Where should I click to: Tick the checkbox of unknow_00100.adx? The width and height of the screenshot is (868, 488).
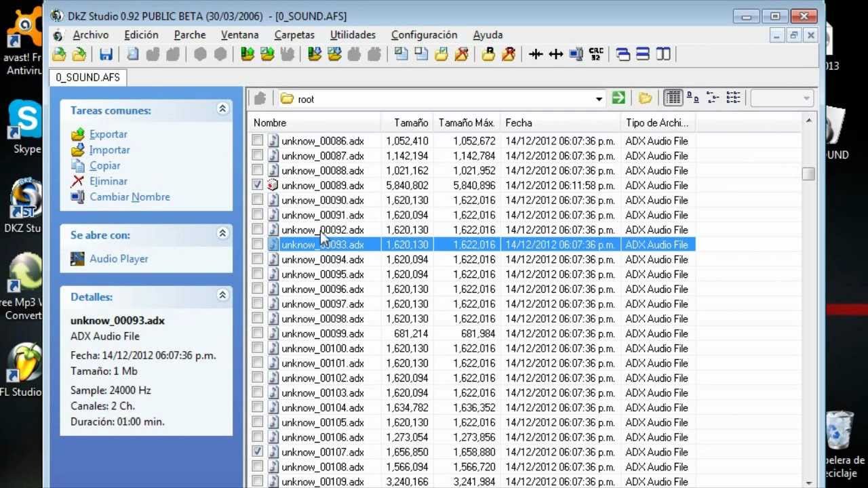pos(257,348)
